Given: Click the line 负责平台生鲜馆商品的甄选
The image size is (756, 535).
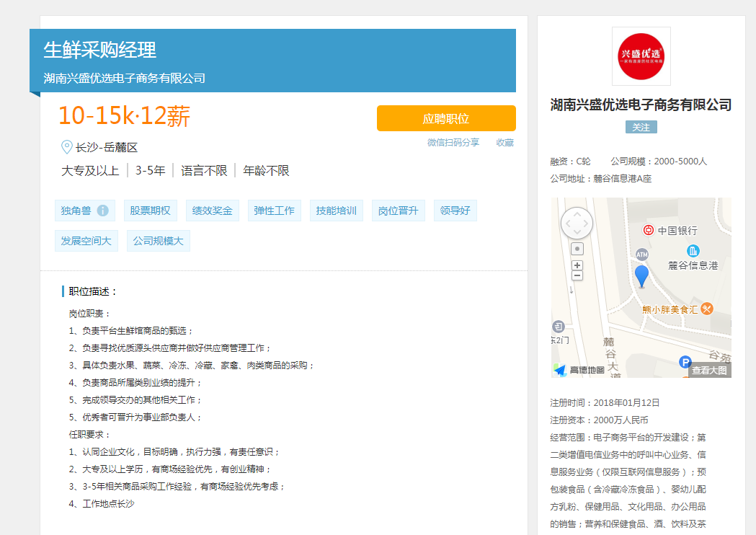Looking at the screenshot, I should click(130, 331).
